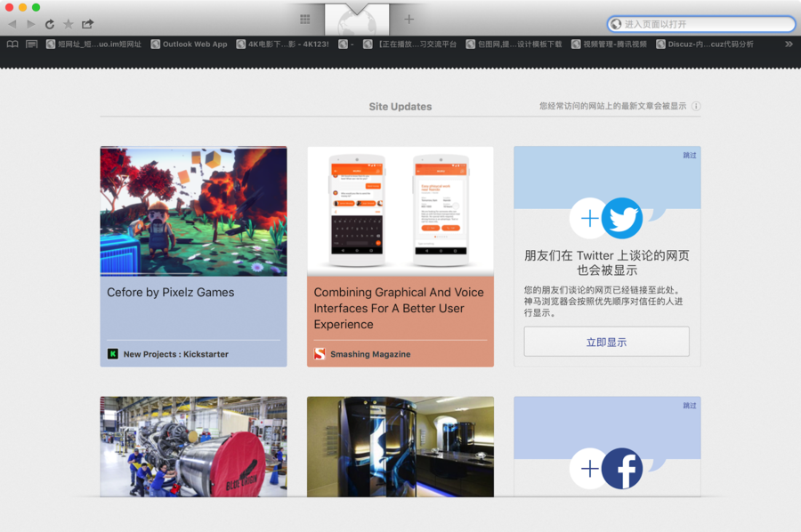Go back to the previous page
This screenshot has height=532, width=801.
pos(12,24)
